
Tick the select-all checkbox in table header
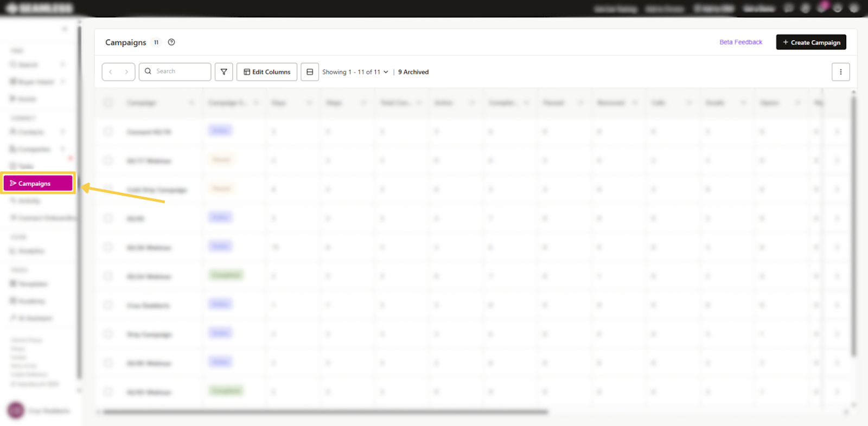click(108, 102)
